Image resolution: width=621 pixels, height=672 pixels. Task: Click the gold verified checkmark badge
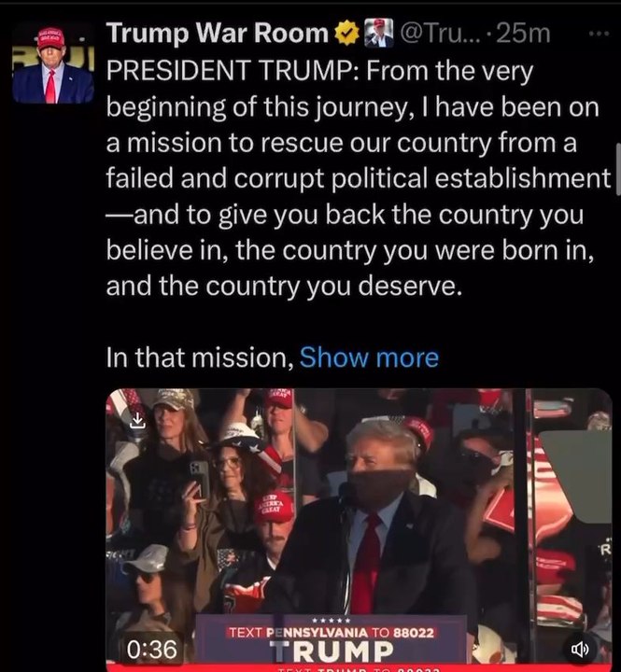[x=346, y=33]
